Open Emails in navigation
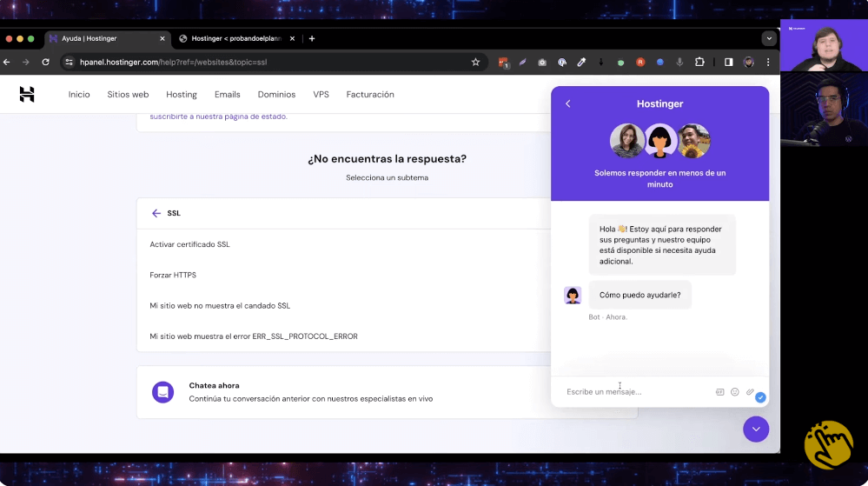The image size is (868, 486). point(228,94)
